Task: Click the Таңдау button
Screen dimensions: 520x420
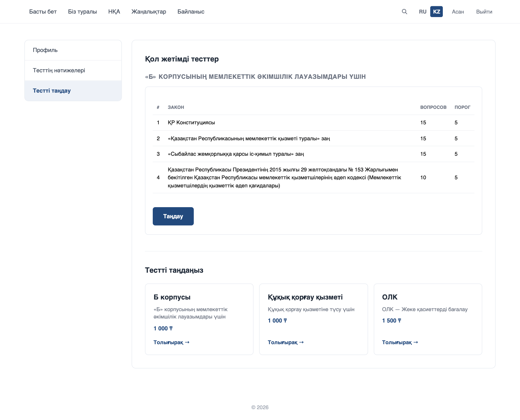Action: (173, 216)
